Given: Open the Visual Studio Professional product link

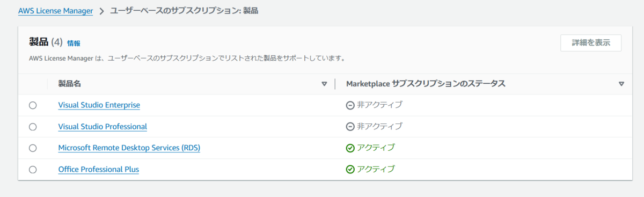Looking at the screenshot, I should click(103, 127).
